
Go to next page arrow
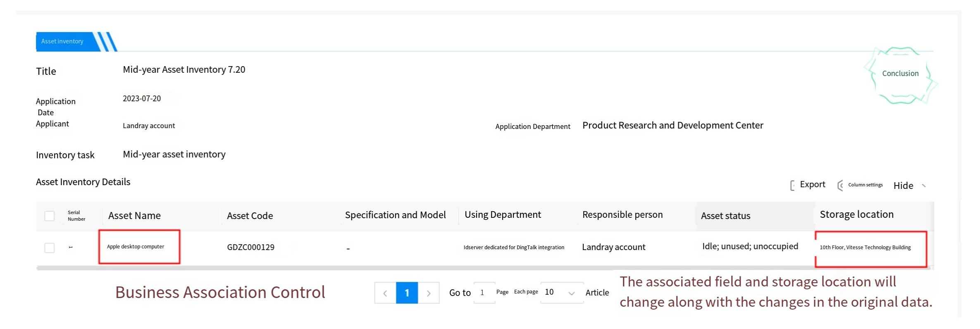click(x=429, y=293)
